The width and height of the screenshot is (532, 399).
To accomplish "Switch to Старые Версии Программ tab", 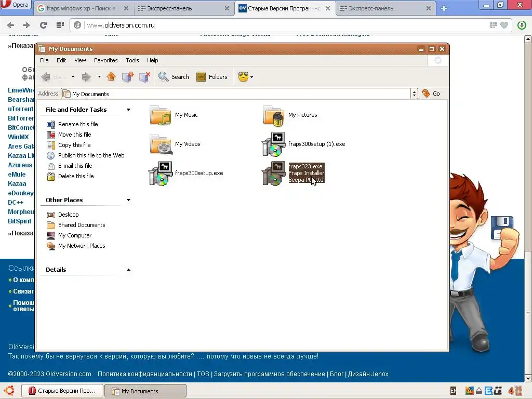I will [284, 8].
